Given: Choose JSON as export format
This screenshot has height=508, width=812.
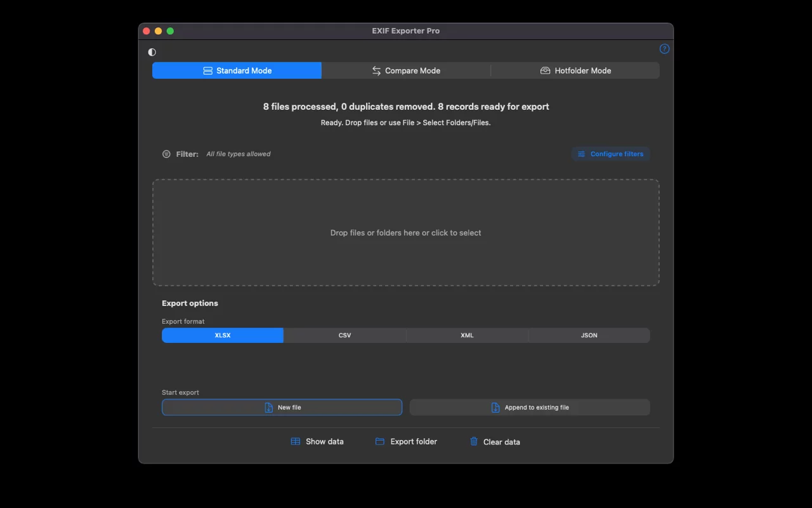Looking at the screenshot, I should point(589,335).
